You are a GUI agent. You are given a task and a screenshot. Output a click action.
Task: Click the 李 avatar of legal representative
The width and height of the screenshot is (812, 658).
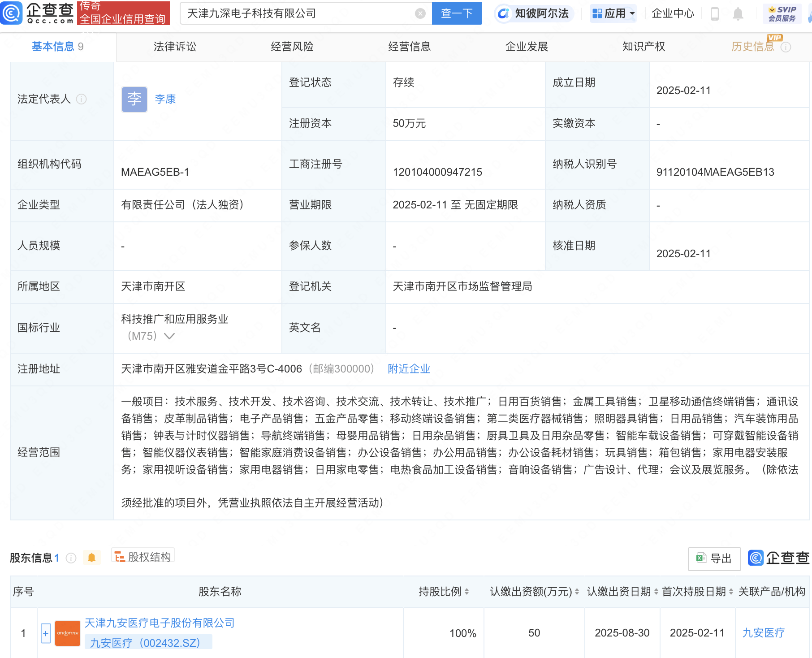coord(134,99)
